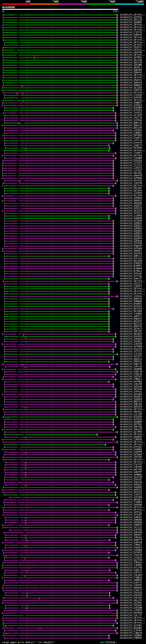Select hit label UniRef100_C4TYJ4
This screenshot has width=146, height=644.
131,140
